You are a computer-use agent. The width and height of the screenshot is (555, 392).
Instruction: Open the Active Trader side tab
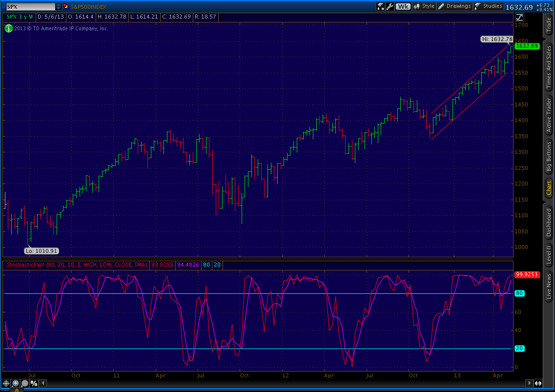549,115
